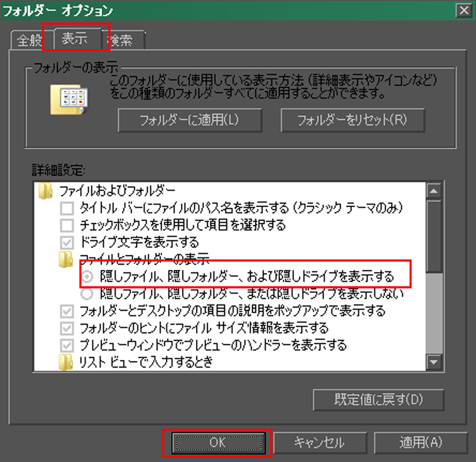The height and width of the screenshot is (462, 476).
Task: Select the ファイルおよびフォルダー tree row text
Action: click(117, 191)
